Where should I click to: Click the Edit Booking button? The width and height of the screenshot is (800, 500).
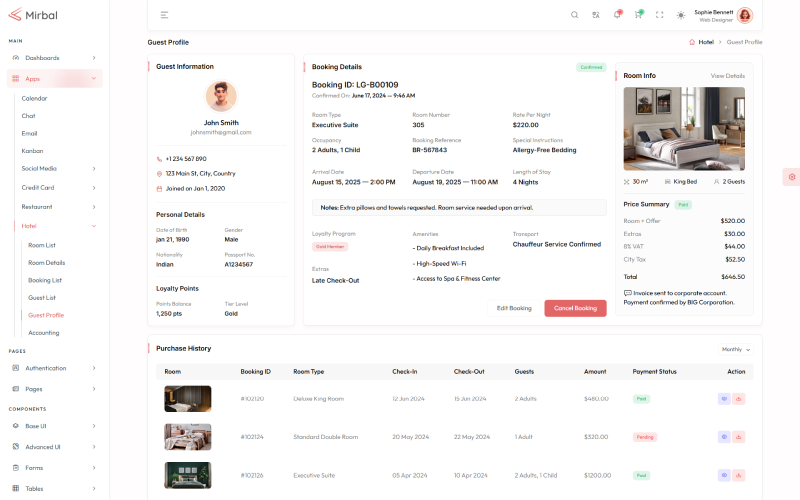tap(514, 308)
